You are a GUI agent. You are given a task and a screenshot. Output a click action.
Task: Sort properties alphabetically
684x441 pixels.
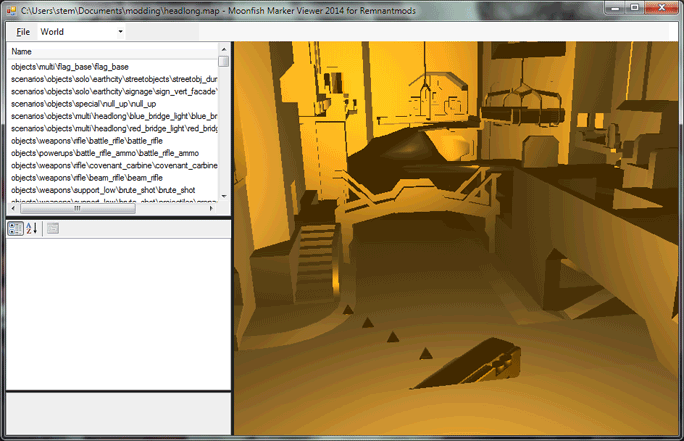[x=31, y=229]
